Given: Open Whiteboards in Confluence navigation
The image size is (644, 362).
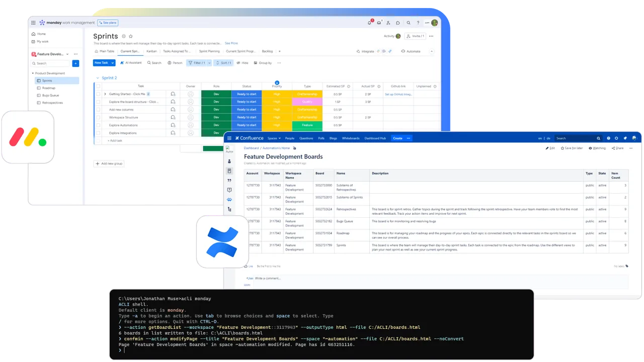Looking at the screenshot, I should 351,138.
